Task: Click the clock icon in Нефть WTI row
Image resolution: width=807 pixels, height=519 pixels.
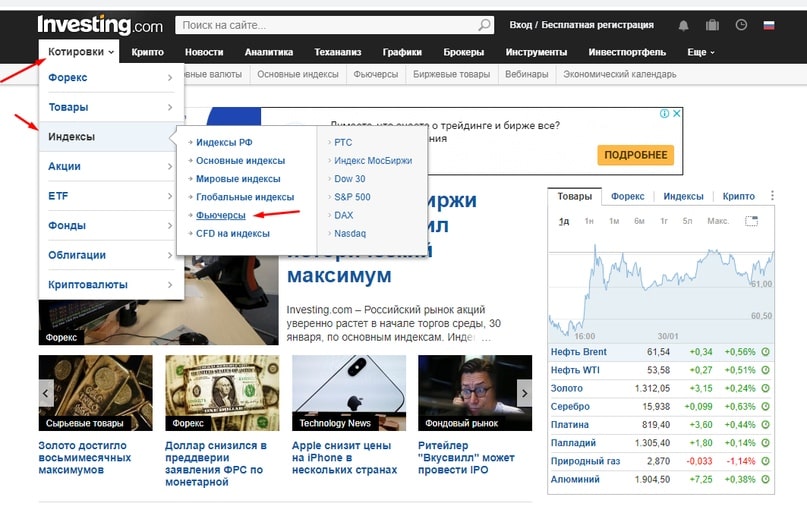Action: 765,370
